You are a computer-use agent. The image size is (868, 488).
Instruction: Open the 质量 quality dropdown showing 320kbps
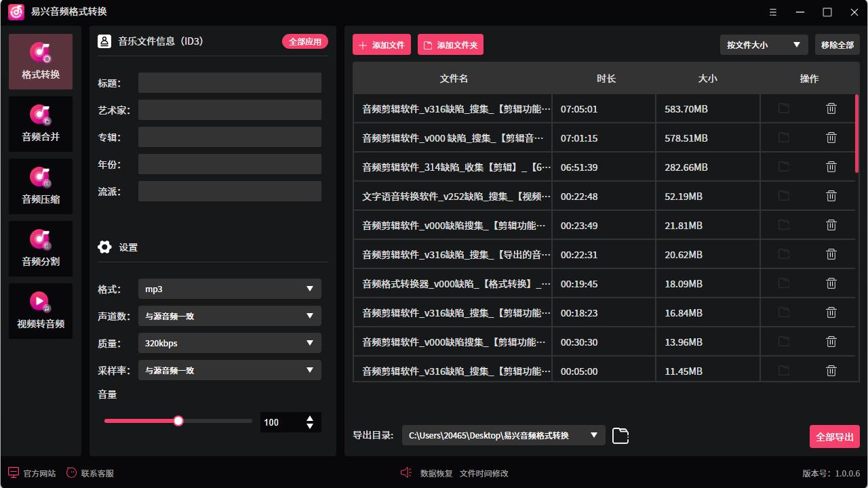(229, 343)
